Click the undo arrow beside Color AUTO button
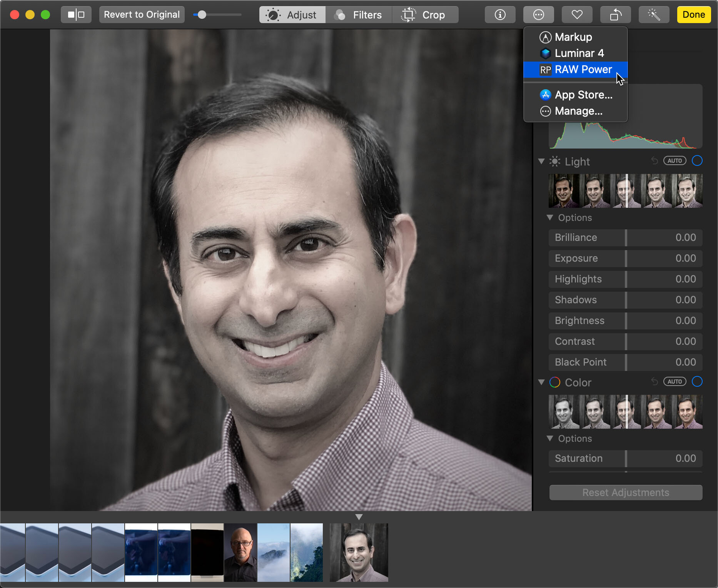Viewport: 718px width, 588px height. pos(655,382)
